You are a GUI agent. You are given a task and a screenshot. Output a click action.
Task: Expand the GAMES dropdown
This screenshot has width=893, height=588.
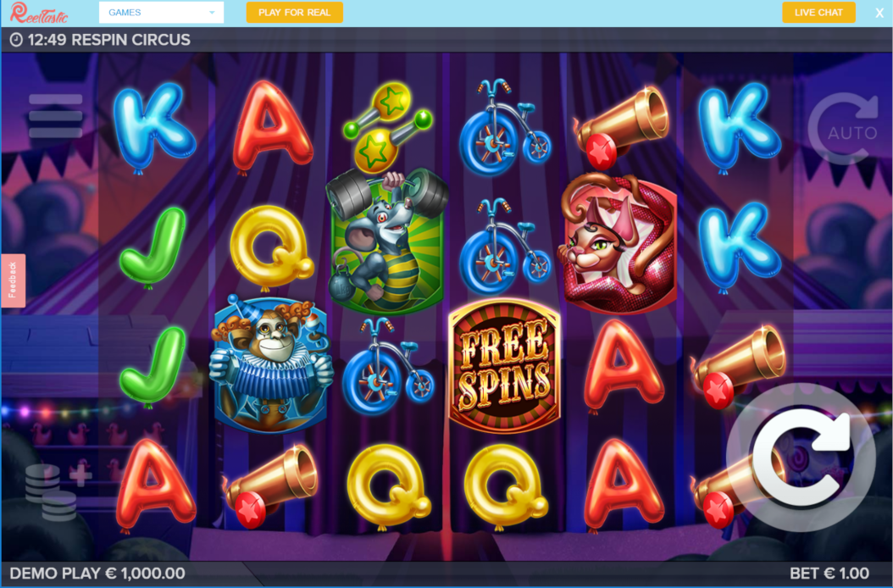pyautogui.click(x=161, y=12)
